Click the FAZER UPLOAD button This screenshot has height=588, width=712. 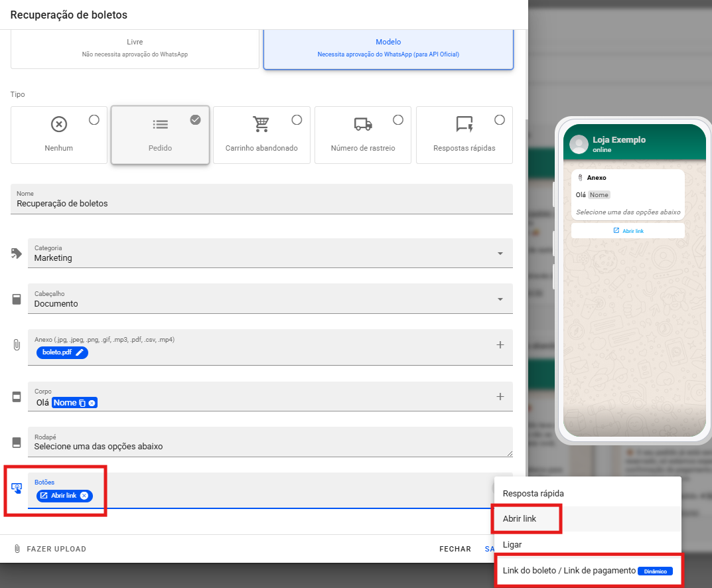[x=50, y=549]
